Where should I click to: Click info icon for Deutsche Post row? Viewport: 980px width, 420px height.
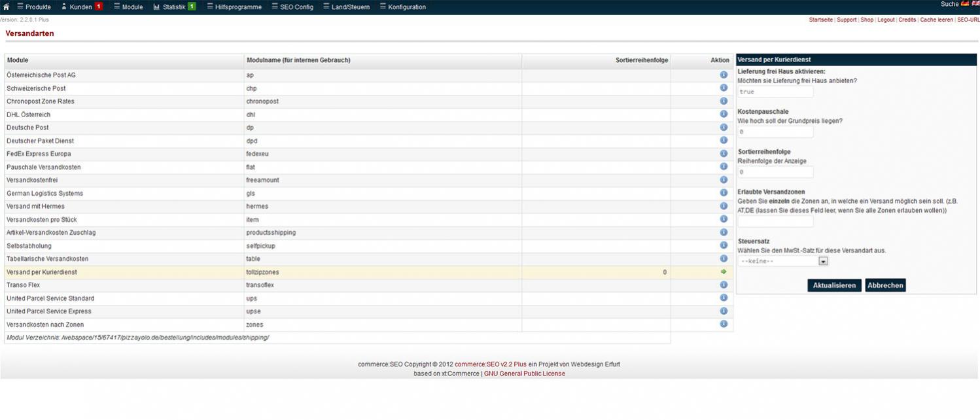(724, 128)
